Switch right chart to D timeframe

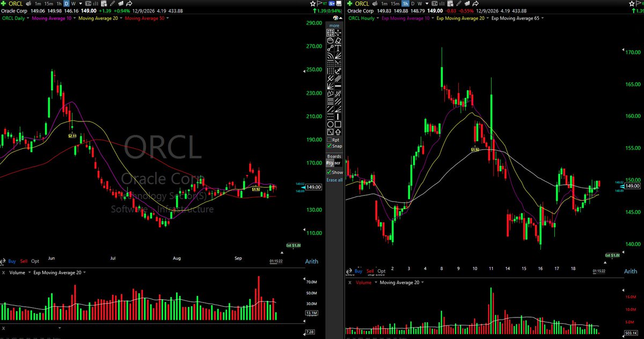click(413, 4)
